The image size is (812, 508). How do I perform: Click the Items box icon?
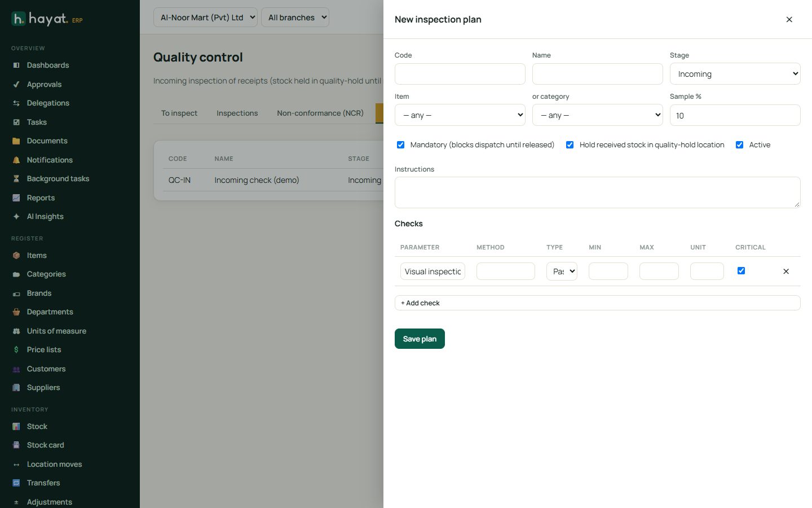[16, 256]
